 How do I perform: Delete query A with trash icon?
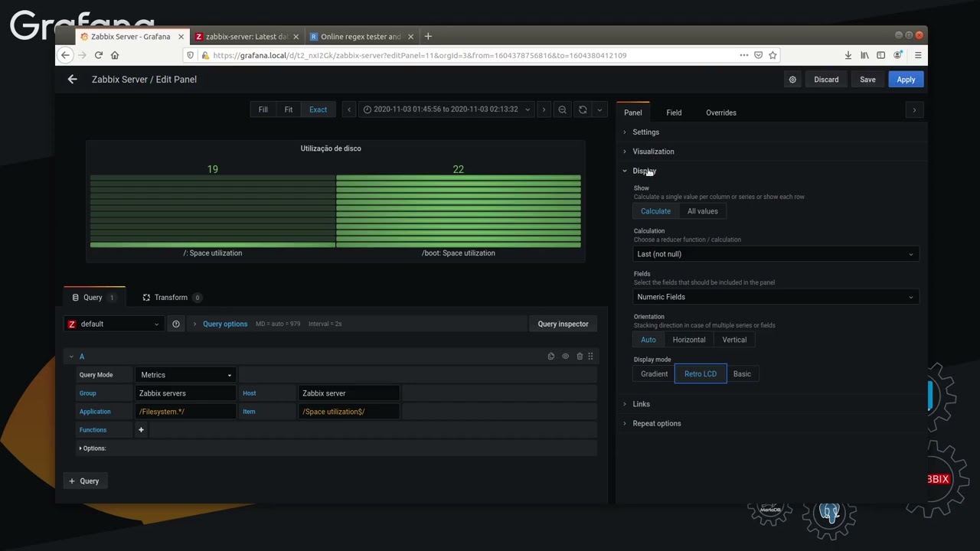[580, 357]
